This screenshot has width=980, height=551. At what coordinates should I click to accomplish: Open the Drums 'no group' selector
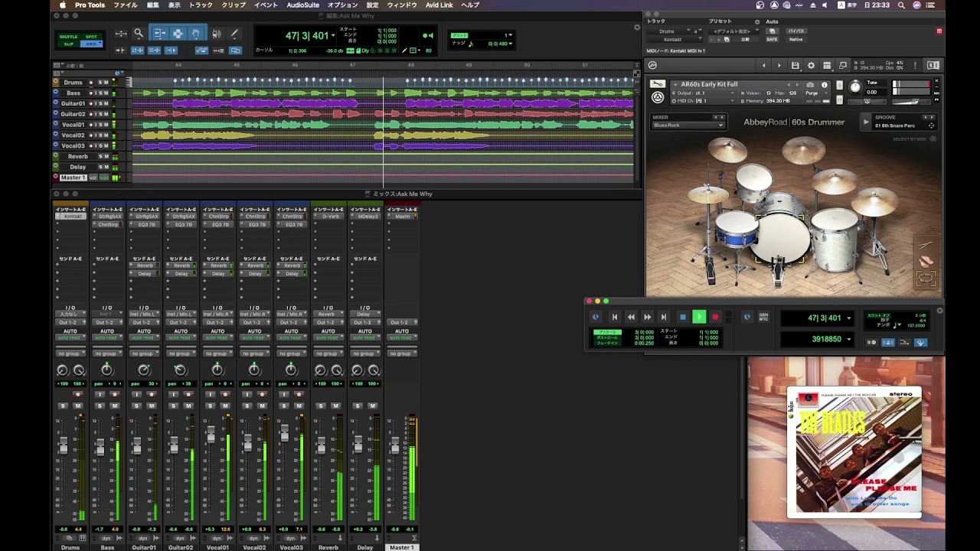pos(70,354)
